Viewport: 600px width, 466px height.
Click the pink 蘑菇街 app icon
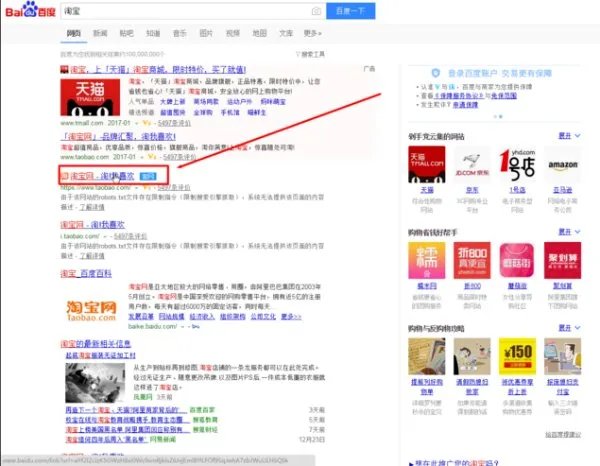[517, 260]
